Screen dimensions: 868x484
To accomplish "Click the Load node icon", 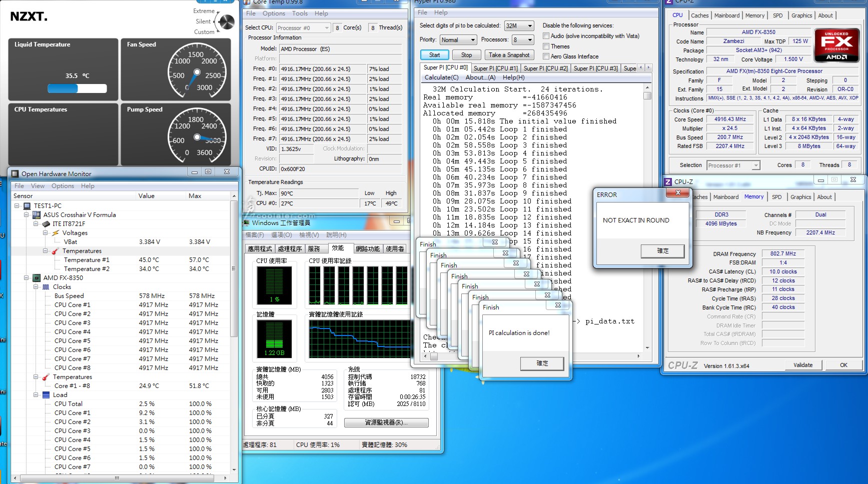I will point(46,394).
